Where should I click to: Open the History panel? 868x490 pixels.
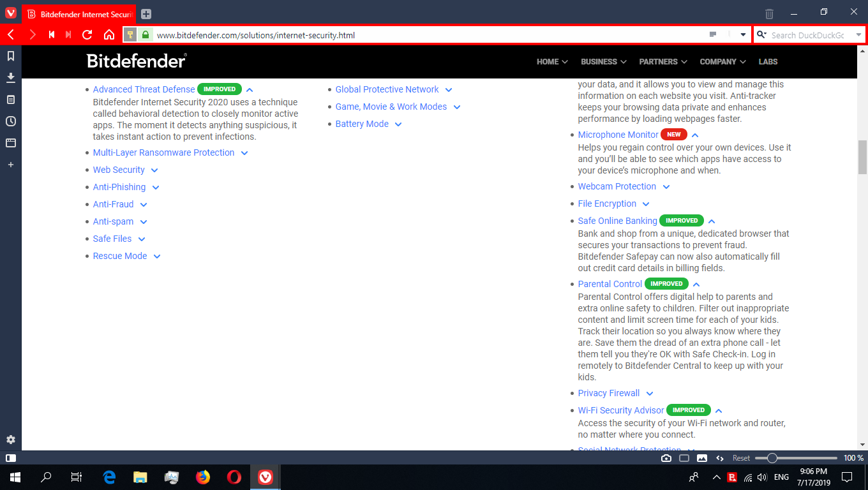tap(11, 121)
